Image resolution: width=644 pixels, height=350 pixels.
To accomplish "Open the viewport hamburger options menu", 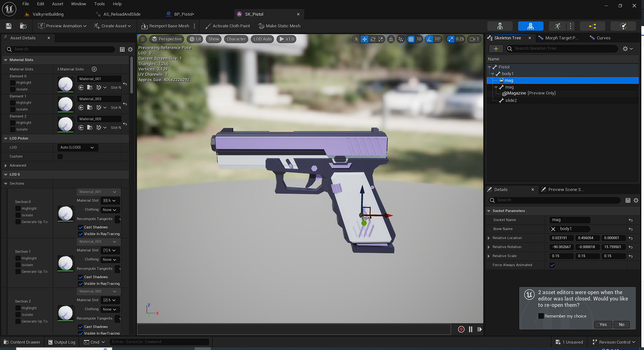I will coord(143,39).
